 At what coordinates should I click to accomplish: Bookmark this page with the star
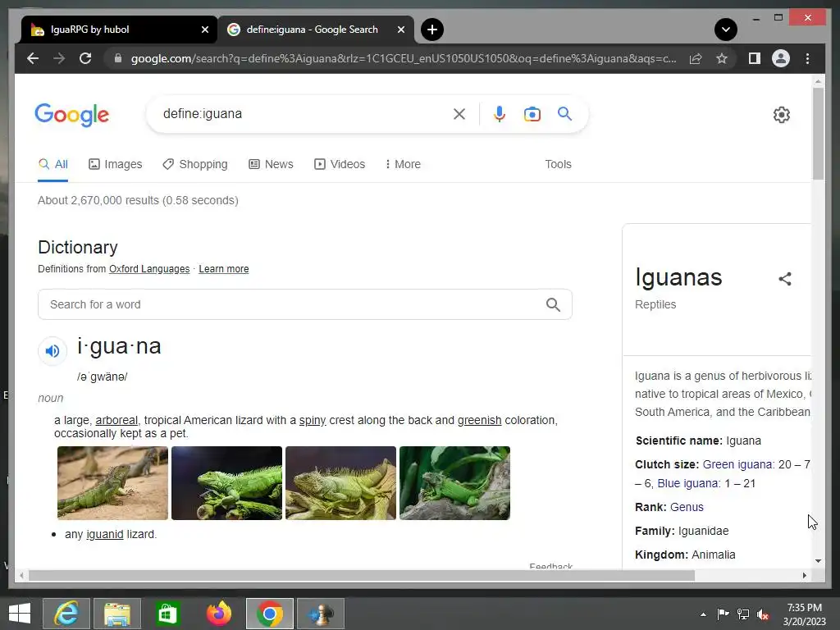722,58
